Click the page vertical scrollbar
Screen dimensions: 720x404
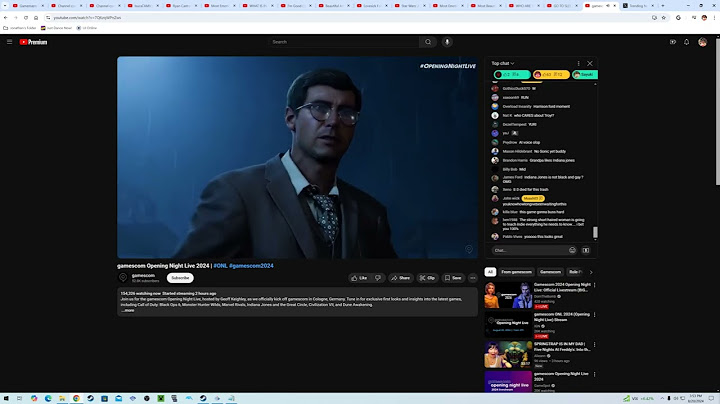717,110
